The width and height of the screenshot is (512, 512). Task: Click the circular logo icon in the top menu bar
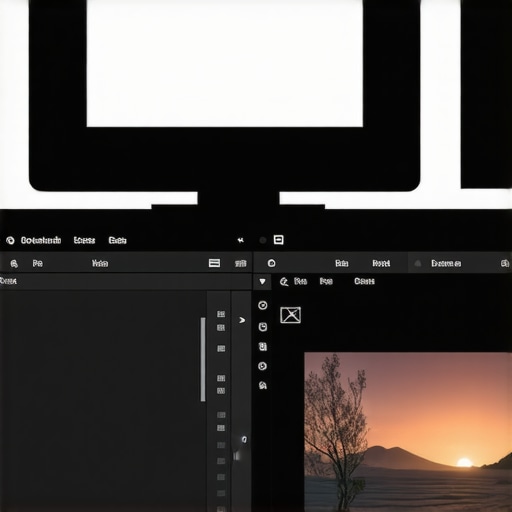[x=10, y=240]
